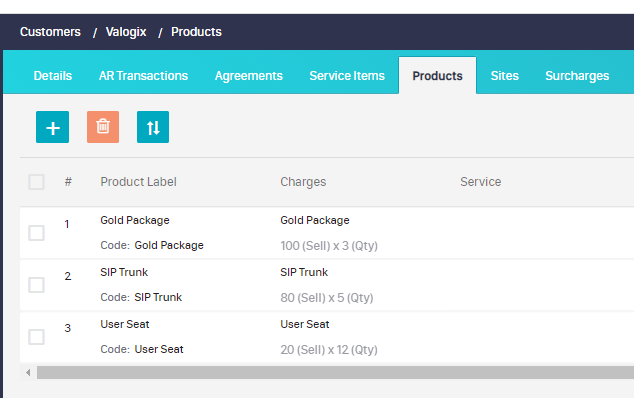Open the Details tab

[53, 76]
